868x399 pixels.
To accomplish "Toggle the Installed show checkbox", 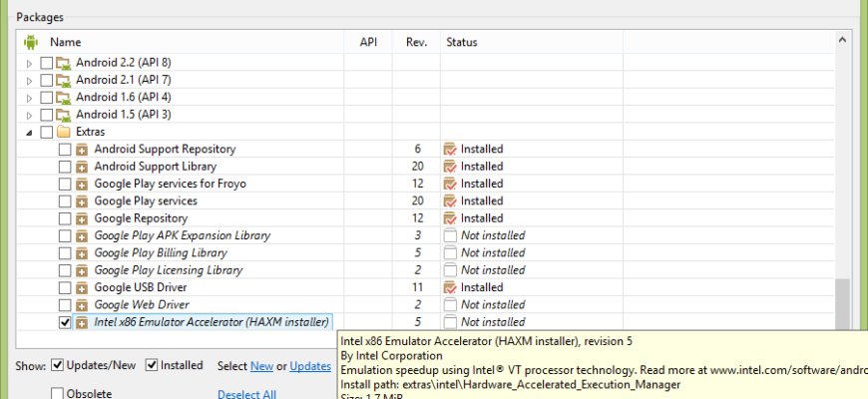I will coord(151,365).
